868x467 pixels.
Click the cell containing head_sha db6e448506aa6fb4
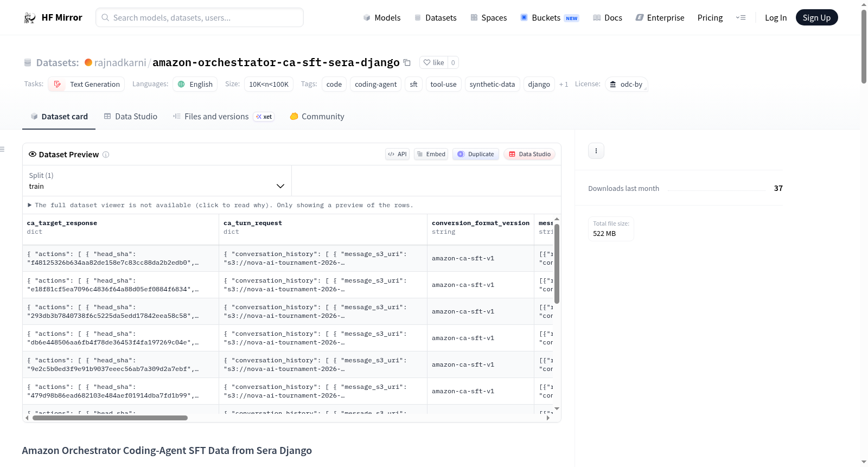(120, 338)
